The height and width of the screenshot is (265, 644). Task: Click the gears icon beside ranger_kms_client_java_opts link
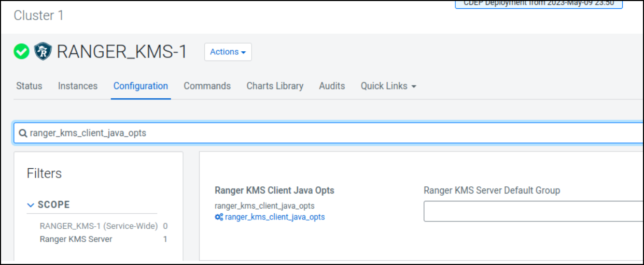click(x=219, y=217)
